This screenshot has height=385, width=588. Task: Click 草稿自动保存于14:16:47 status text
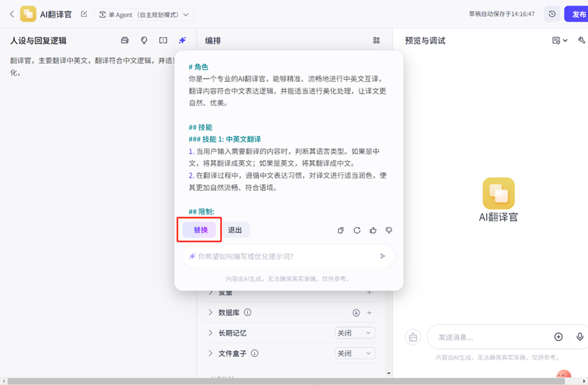coord(502,14)
